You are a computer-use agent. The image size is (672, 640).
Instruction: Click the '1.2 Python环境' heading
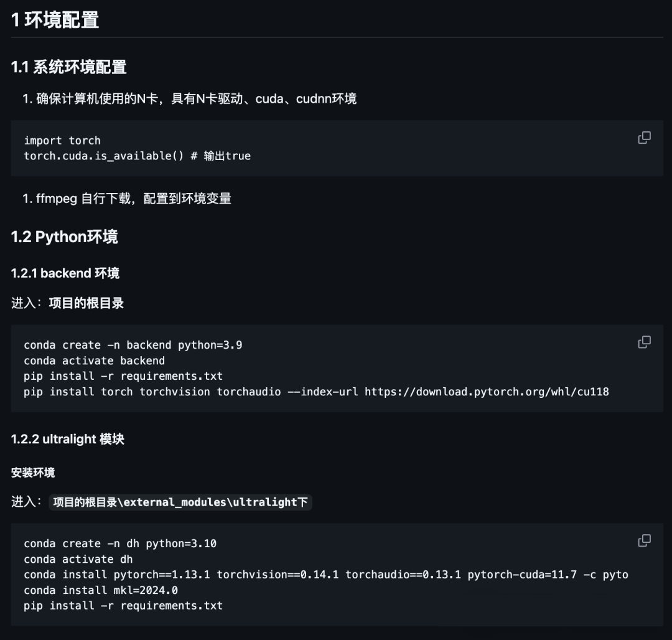64,237
